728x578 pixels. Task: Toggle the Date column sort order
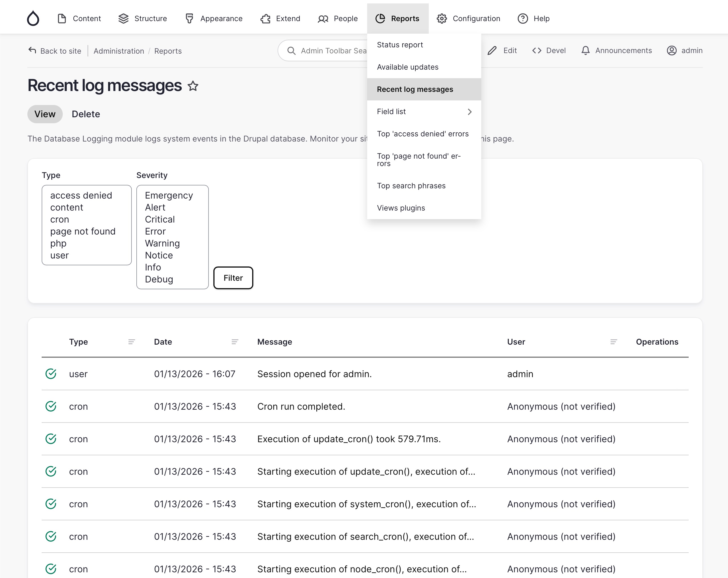tap(163, 342)
